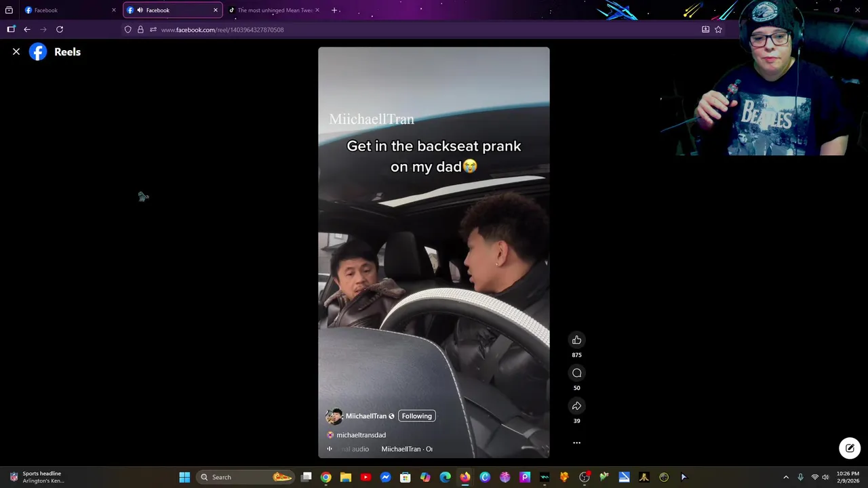Share the reel using arrow icon
This screenshot has width=868, height=488.
[x=576, y=406]
